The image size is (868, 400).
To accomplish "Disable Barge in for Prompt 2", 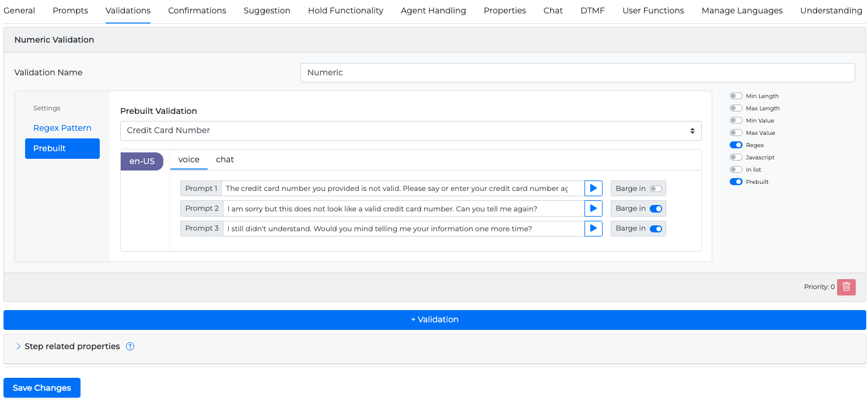I will click(656, 208).
